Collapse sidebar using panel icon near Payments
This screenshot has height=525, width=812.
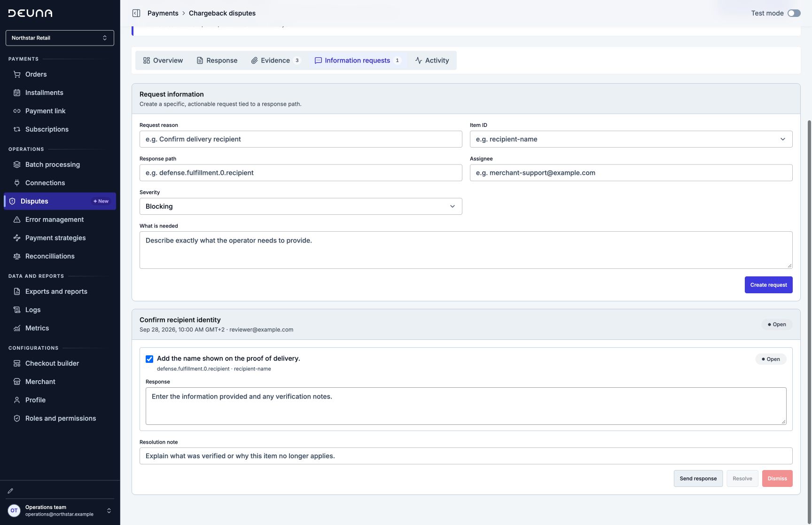point(136,13)
